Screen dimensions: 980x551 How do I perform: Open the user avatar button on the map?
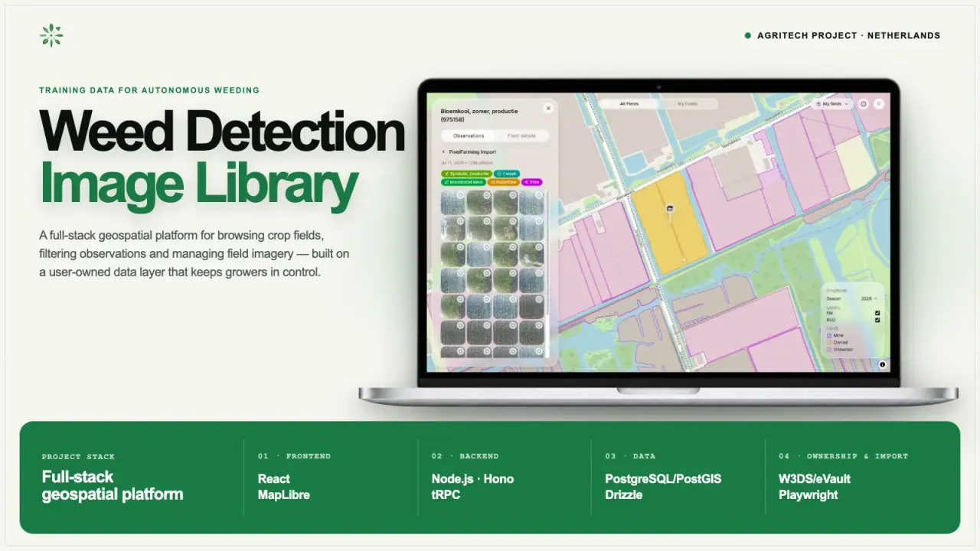(878, 104)
